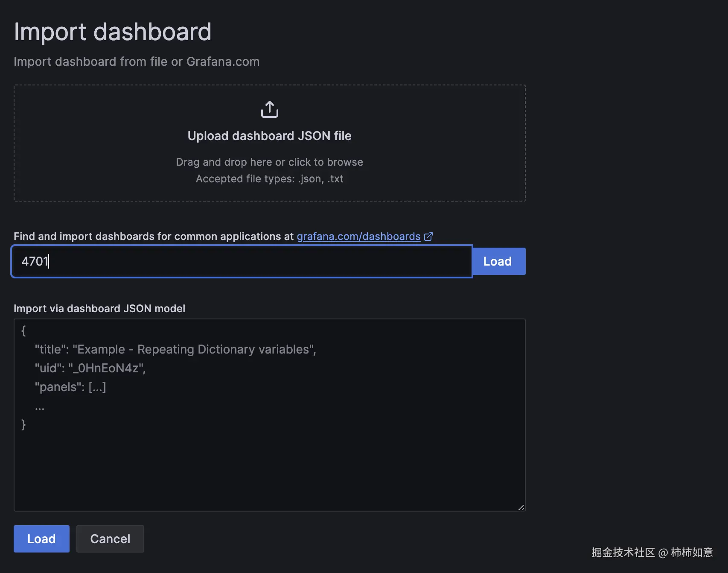Screen dimensions: 728x573
Task: Open the file browser via the drop zone
Action: [269, 143]
